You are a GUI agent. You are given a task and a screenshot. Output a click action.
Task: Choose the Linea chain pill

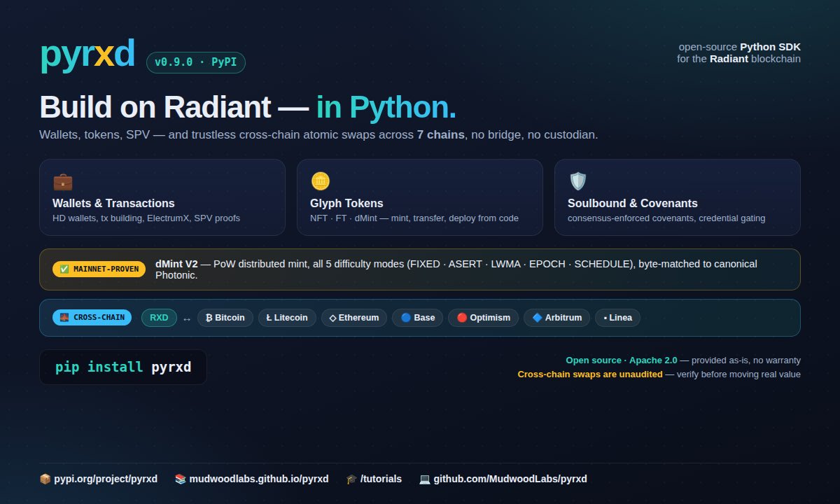pyautogui.click(x=617, y=318)
